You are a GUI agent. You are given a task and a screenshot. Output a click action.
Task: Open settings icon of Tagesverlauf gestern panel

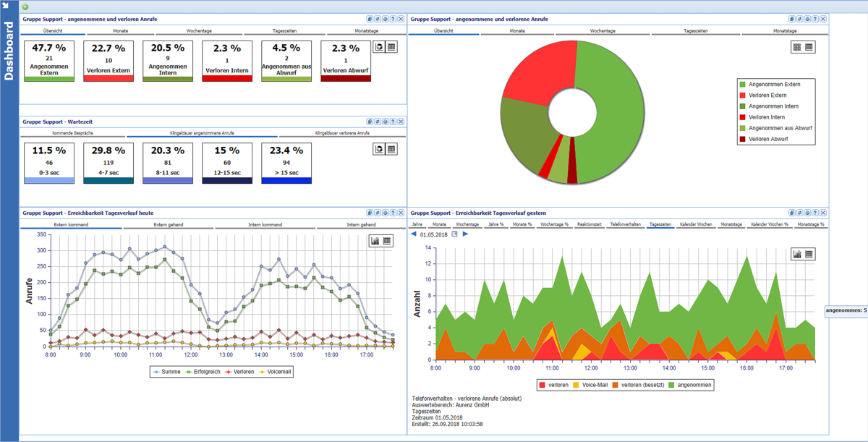coord(808,213)
